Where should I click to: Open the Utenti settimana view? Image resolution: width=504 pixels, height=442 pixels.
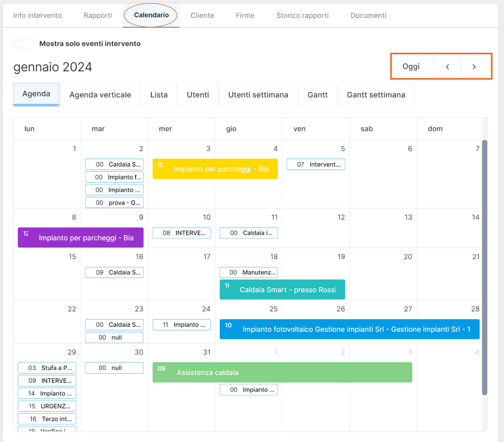258,95
